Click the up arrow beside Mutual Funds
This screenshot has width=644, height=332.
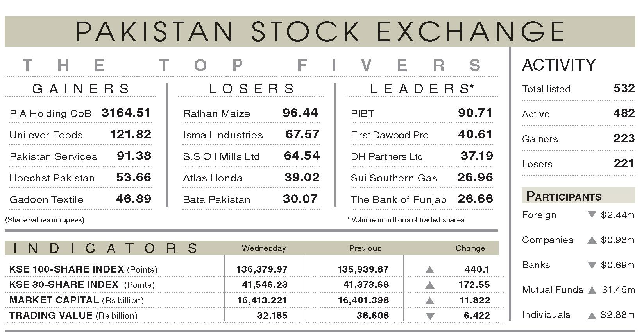click(x=592, y=290)
